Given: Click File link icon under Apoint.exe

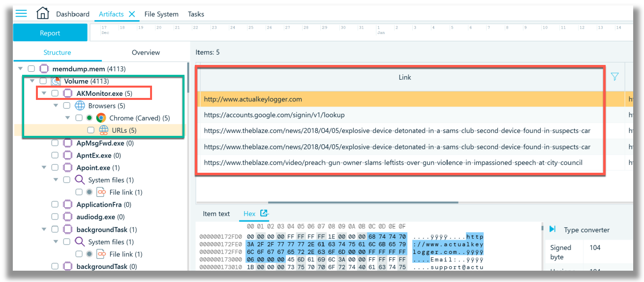Looking at the screenshot, I should coord(101,192).
